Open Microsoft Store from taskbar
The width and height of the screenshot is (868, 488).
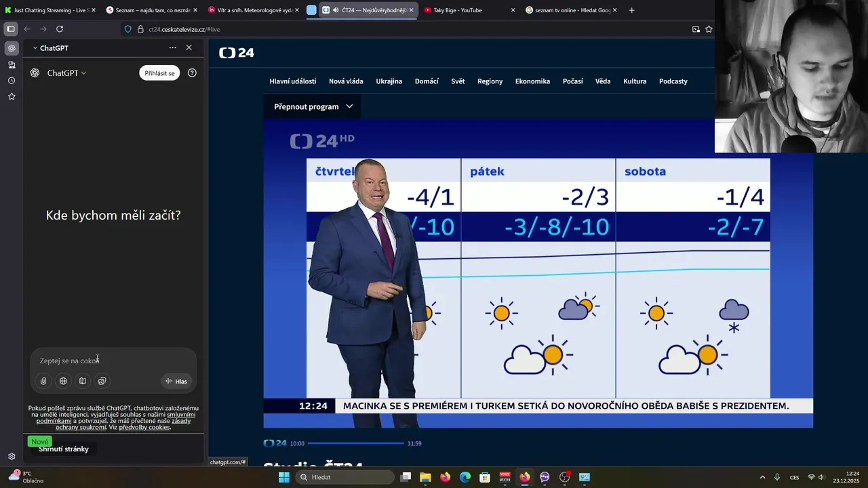coord(485,477)
